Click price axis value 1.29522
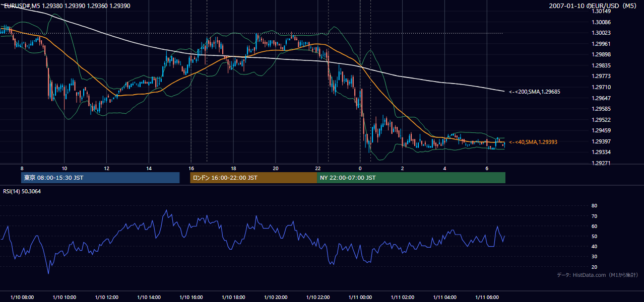The width and height of the screenshot is (644, 302). (602, 120)
